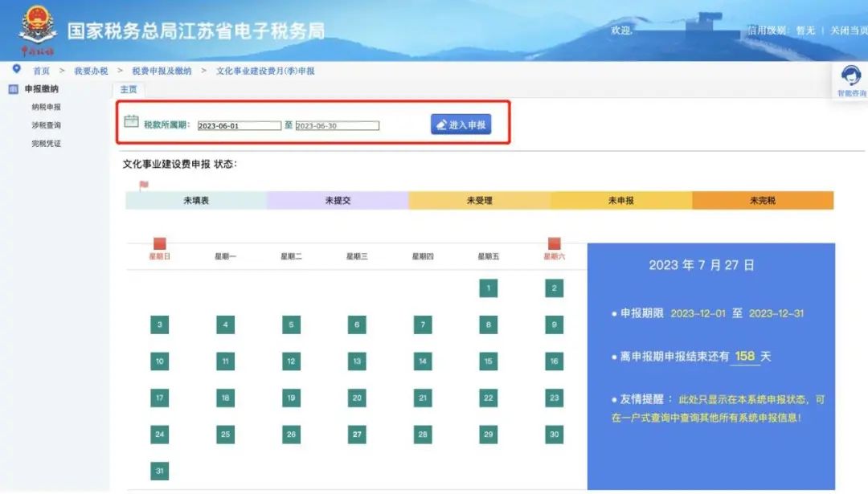Click the small flag above 未填表
The width and height of the screenshot is (868, 494).
(144, 185)
